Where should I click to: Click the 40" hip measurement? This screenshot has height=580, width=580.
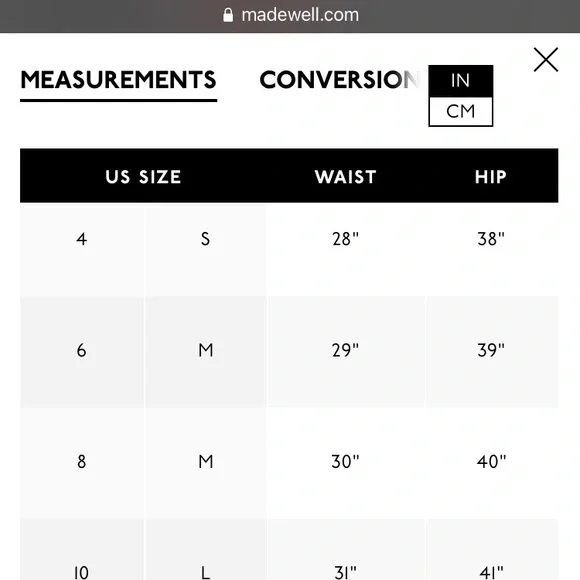coord(491,462)
